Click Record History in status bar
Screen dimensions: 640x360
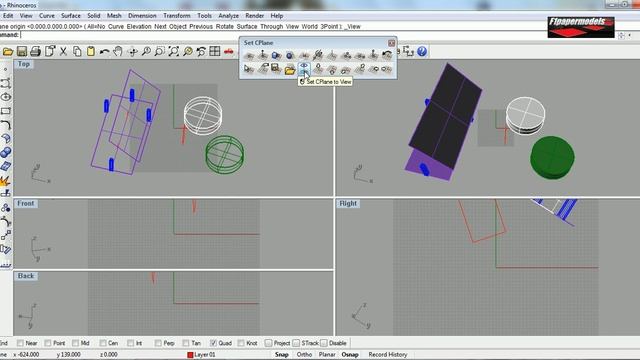(x=388, y=355)
